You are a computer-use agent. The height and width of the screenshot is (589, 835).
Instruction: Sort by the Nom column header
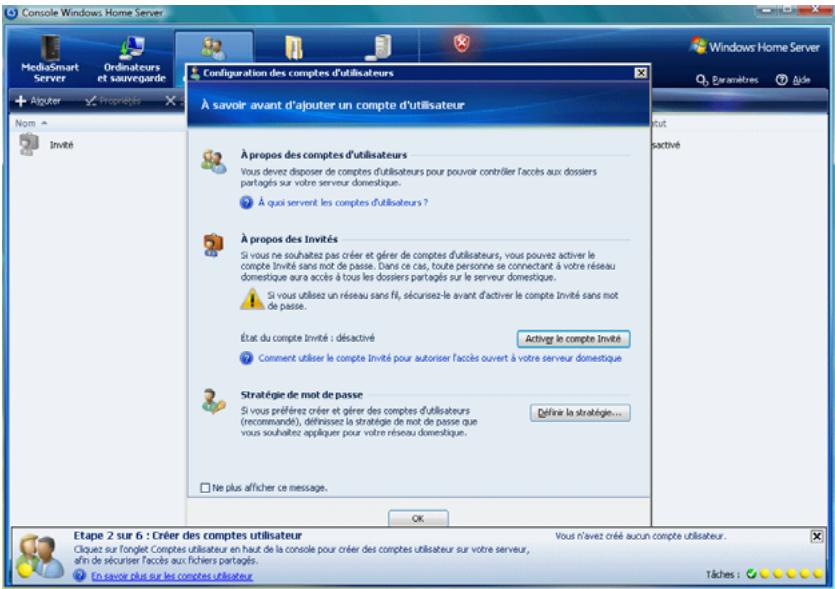click(x=31, y=123)
